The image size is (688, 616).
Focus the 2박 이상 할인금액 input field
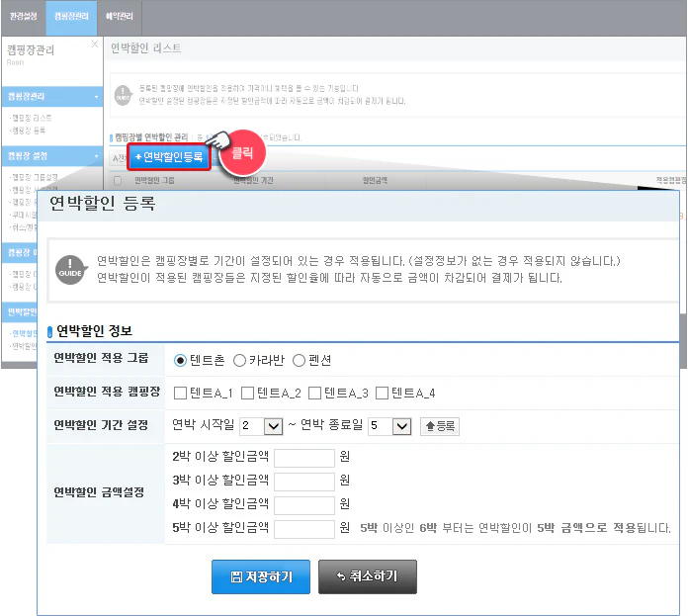(x=304, y=458)
